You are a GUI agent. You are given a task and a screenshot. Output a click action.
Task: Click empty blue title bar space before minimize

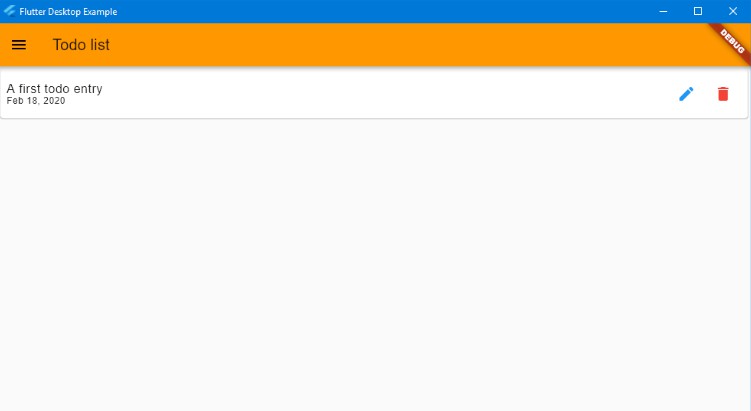click(x=383, y=11)
